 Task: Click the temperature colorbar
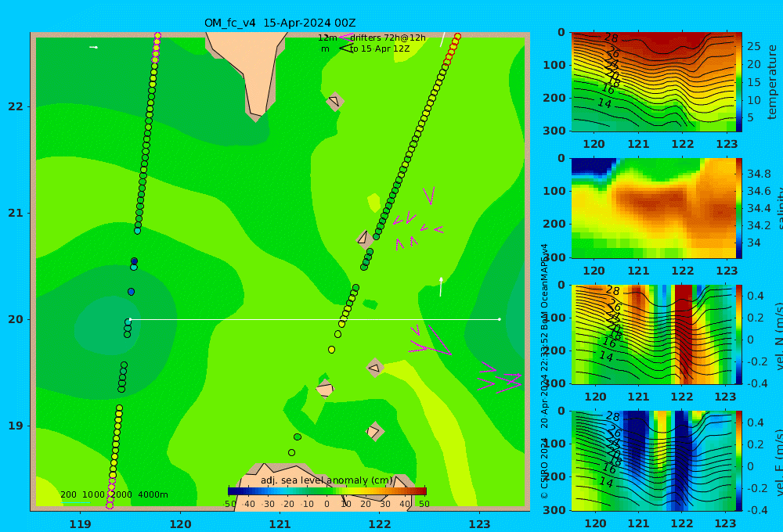point(739,82)
